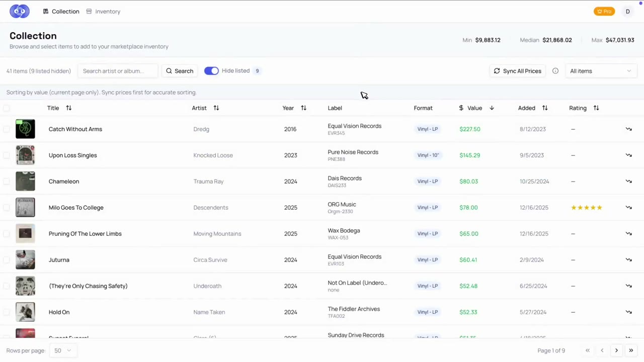Click the Pro badge
The width and height of the screenshot is (644, 362).
[604, 11]
